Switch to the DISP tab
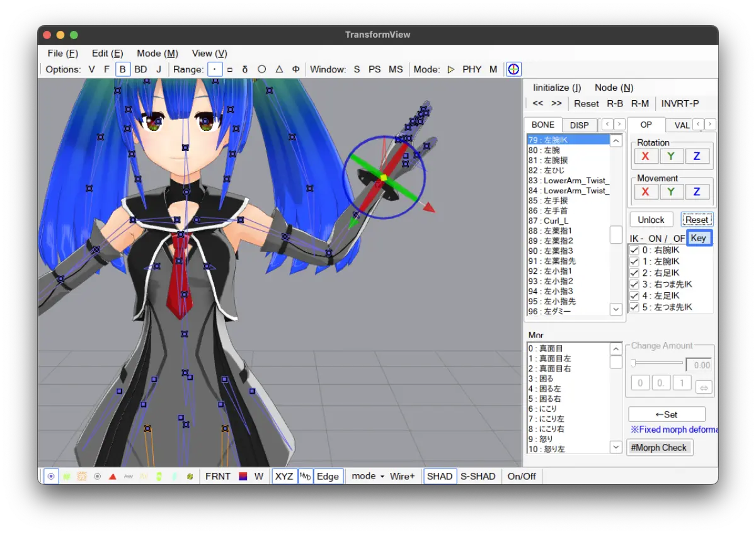 click(x=580, y=125)
